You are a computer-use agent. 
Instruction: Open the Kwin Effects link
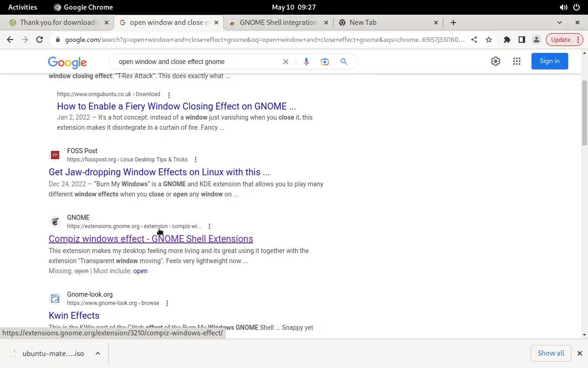coord(74,316)
